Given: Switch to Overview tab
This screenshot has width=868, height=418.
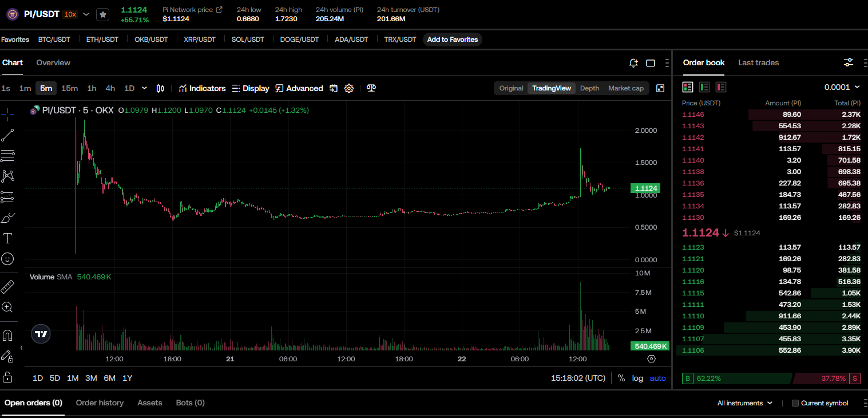Looking at the screenshot, I should click(x=53, y=62).
